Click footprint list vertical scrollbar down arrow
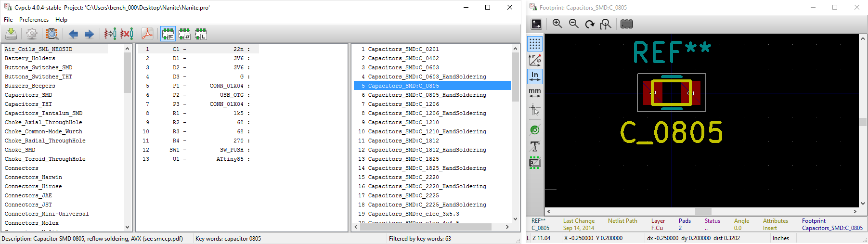 (x=515, y=219)
